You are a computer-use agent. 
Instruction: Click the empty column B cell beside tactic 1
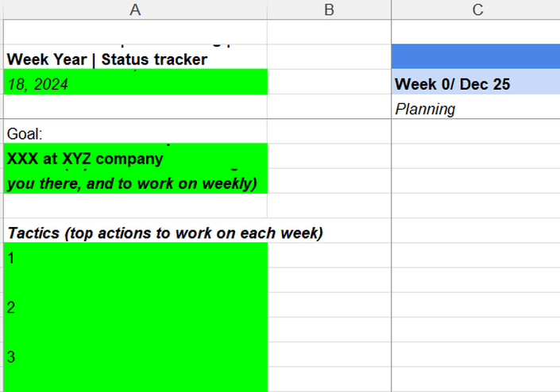[329, 256]
